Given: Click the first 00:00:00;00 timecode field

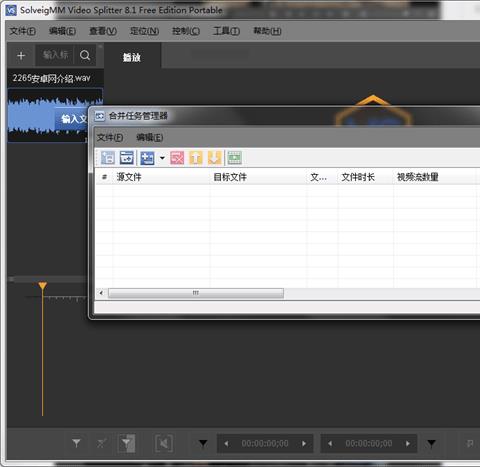Looking at the screenshot, I should click(265, 443).
